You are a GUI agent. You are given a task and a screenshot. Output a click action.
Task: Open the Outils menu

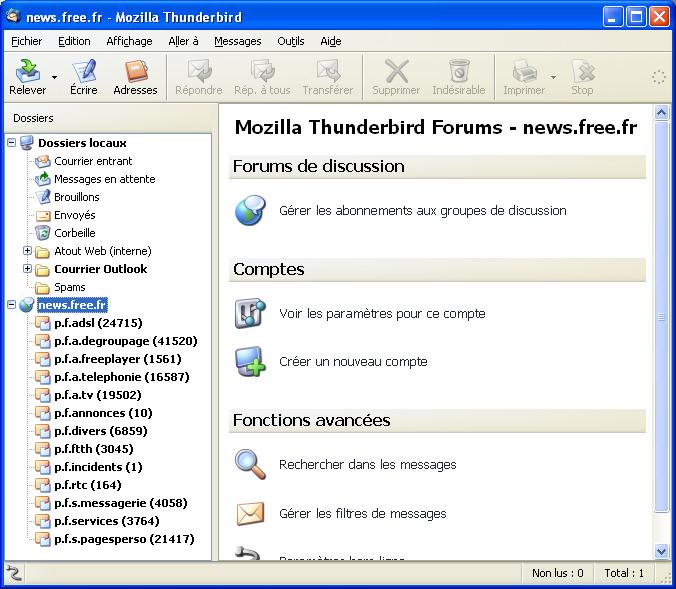(x=291, y=41)
